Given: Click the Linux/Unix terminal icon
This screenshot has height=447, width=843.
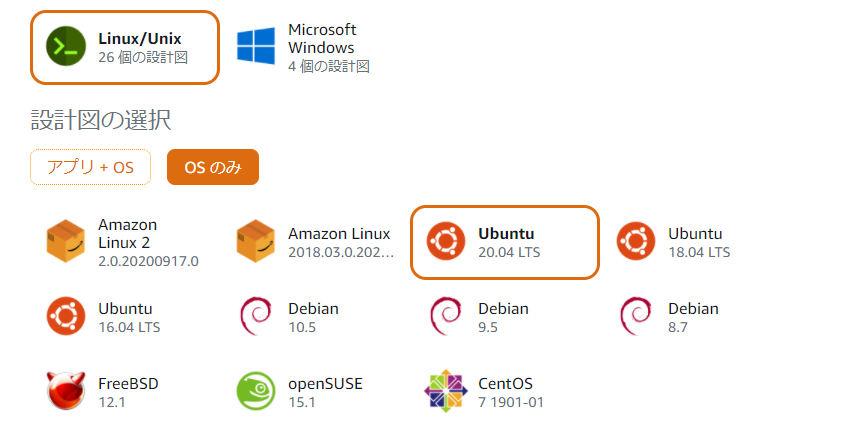Looking at the screenshot, I should pyautogui.click(x=66, y=47).
